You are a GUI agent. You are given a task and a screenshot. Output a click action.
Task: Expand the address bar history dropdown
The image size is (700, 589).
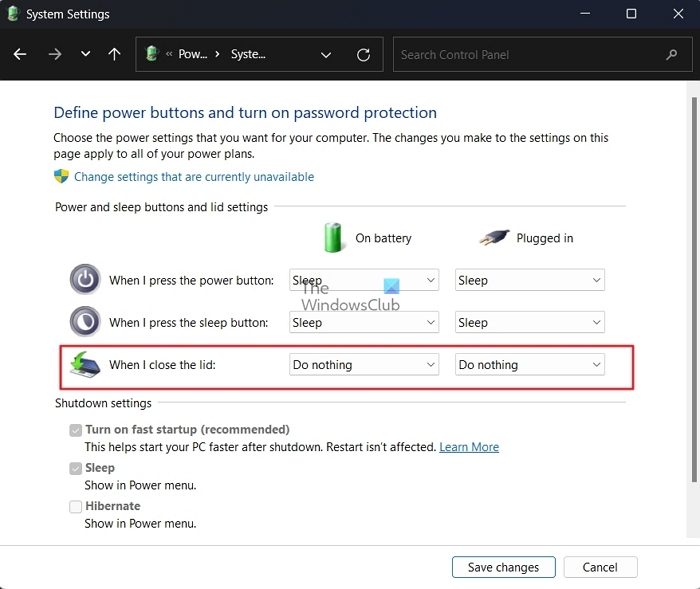tap(327, 55)
